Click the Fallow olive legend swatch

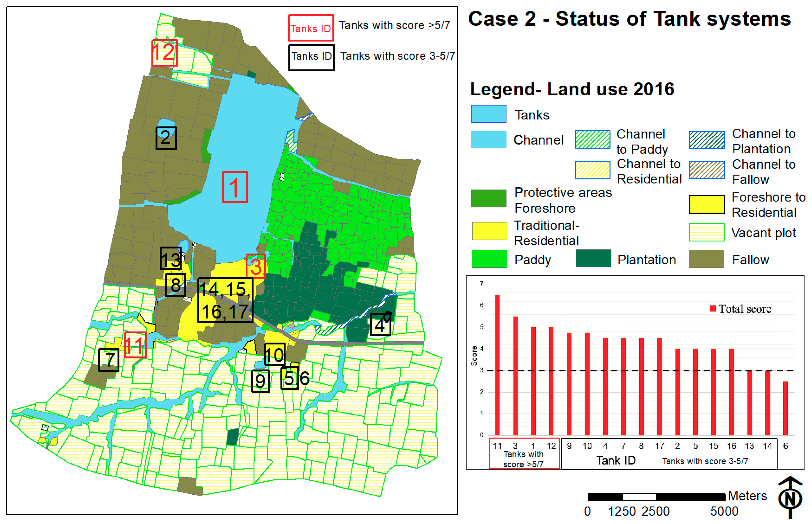point(706,259)
